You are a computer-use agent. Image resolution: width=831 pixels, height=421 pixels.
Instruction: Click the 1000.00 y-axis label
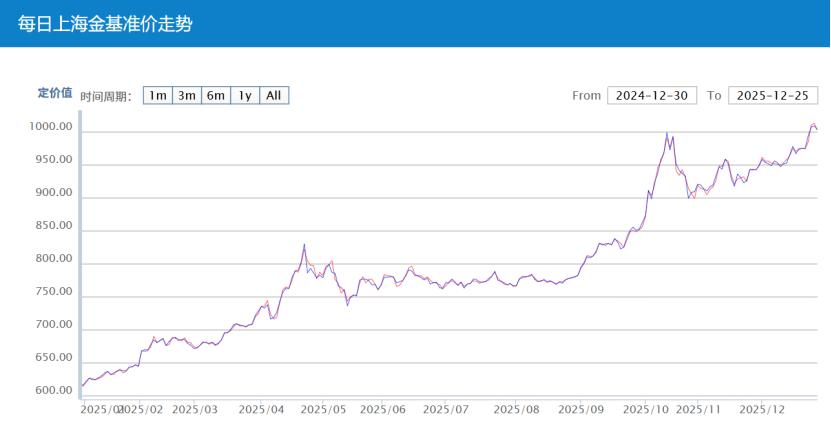(51, 127)
